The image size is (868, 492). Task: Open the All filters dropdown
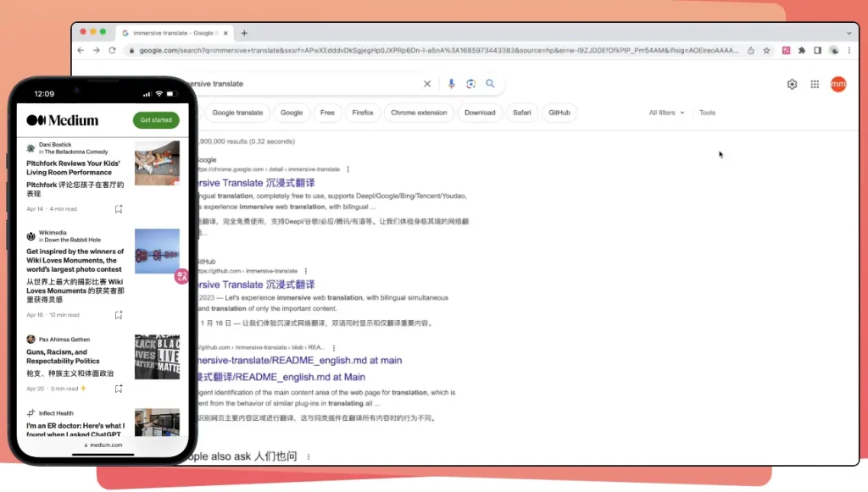tap(666, 113)
